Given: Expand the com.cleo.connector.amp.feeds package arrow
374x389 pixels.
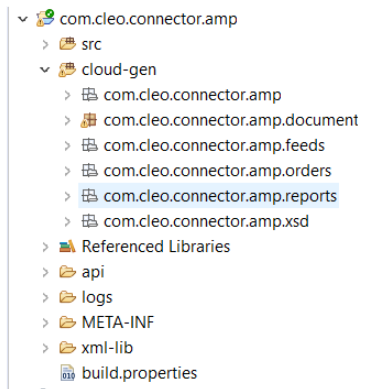Looking at the screenshot, I should [68, 146].
